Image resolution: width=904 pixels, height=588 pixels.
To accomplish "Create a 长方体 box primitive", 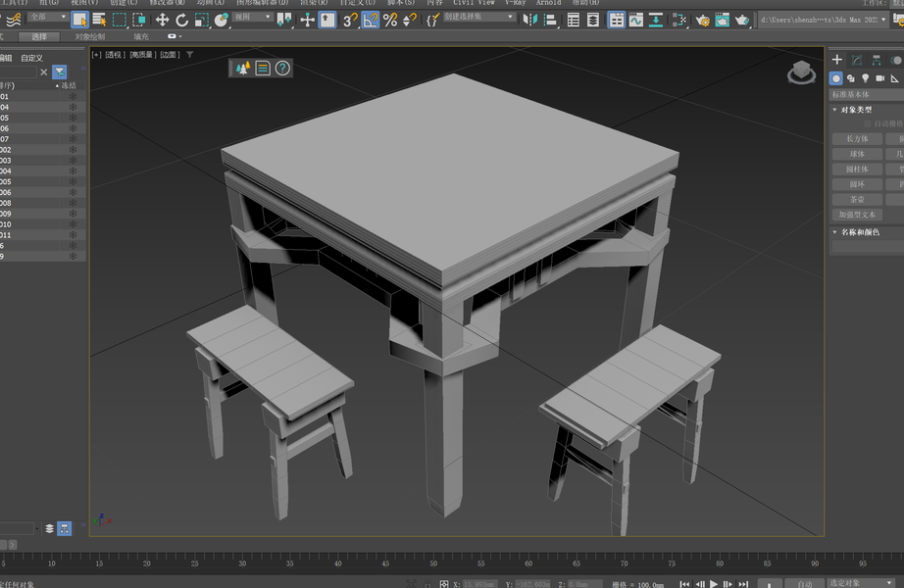I will [857, 139].
